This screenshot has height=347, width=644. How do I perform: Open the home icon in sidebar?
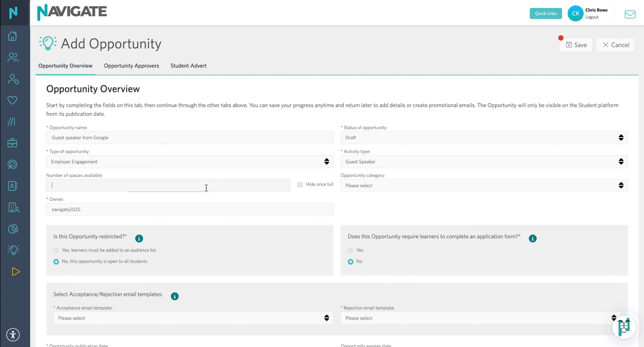tap(13, 36)
